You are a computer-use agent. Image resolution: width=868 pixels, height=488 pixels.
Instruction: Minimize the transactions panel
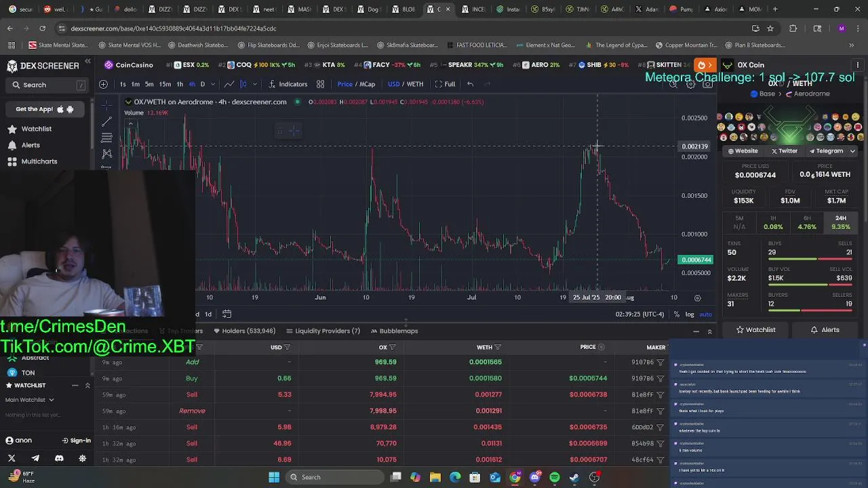(x=696, y=331)
